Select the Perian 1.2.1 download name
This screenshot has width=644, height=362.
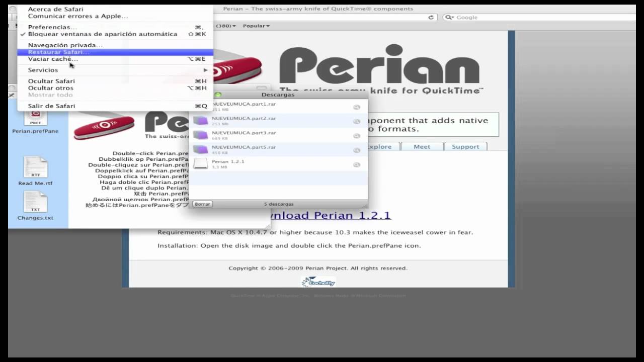(x=228, y=161)
